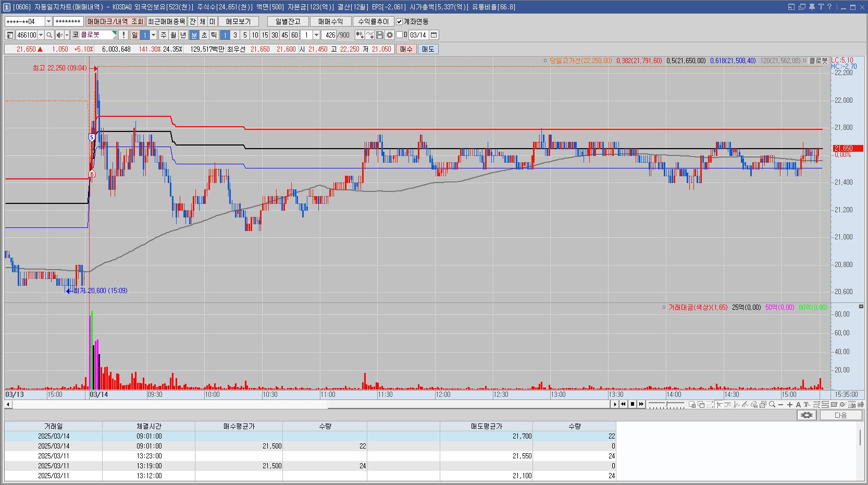Click the speaker sound icon near stock code
868x485 pixels.
(x=59, y=35)
